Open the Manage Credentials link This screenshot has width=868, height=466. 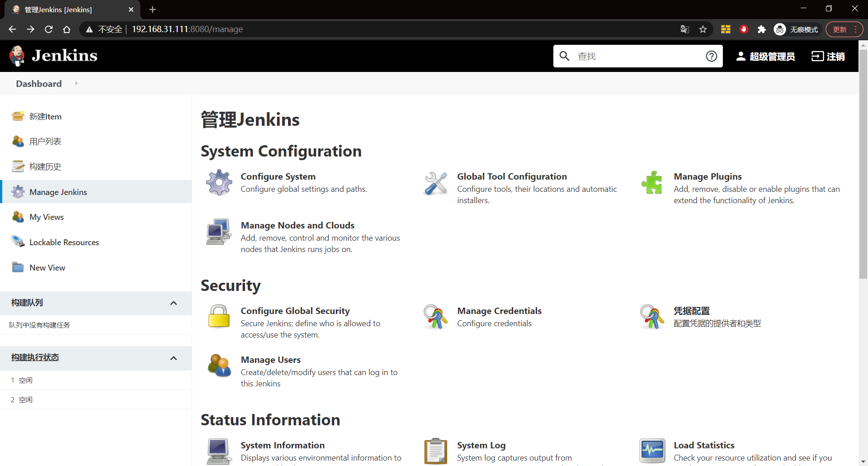click(499, 311)
